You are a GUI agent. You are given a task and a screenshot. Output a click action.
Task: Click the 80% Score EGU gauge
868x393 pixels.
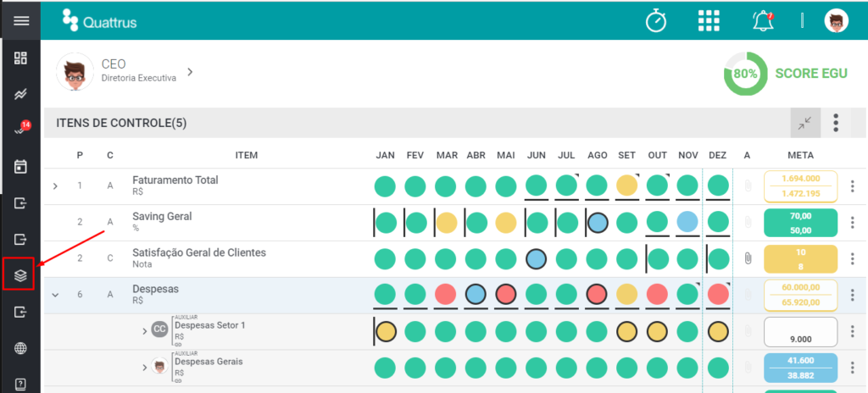tap(746, 74)
